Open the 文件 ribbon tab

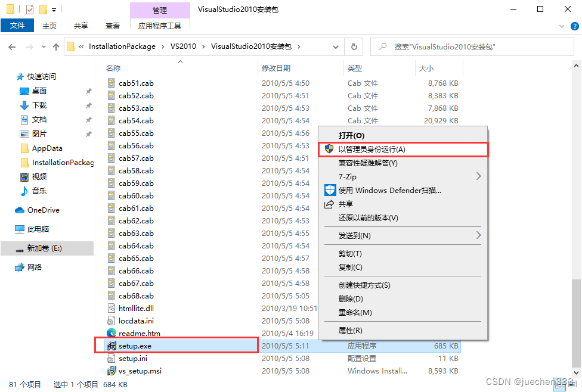pyautogui.click(x=17, y=26)
